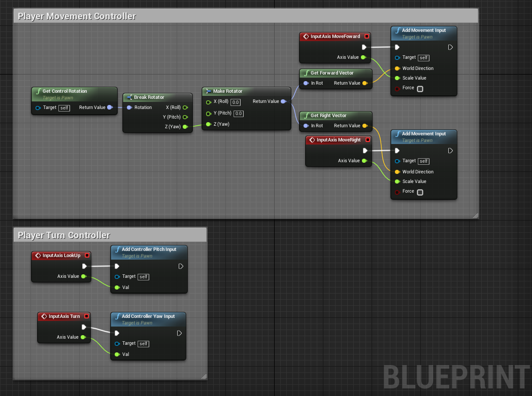The image size is (532, 396).
Task: Click Break Rotator X (Roll) output pin
Action: [x=185, y=107]
